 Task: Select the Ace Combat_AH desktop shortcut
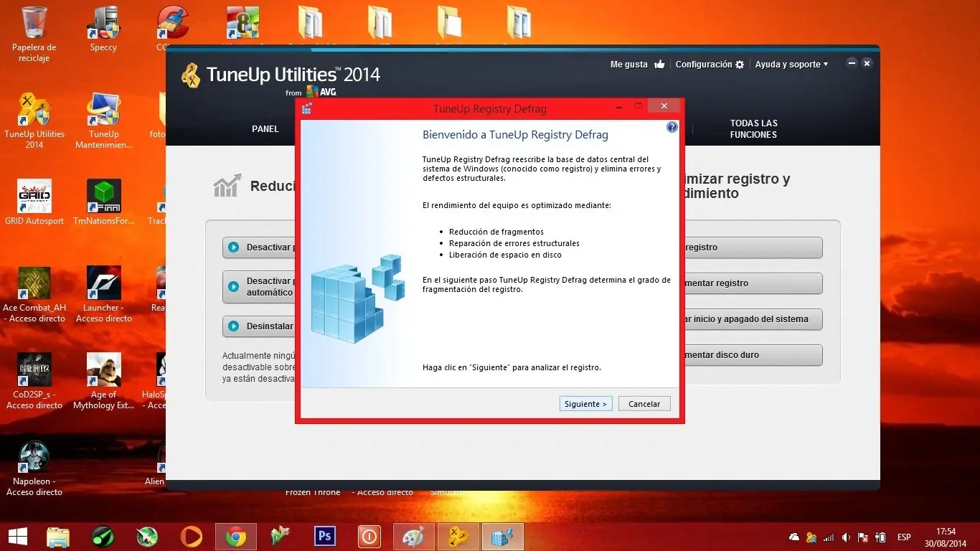(x=34, y=295)
